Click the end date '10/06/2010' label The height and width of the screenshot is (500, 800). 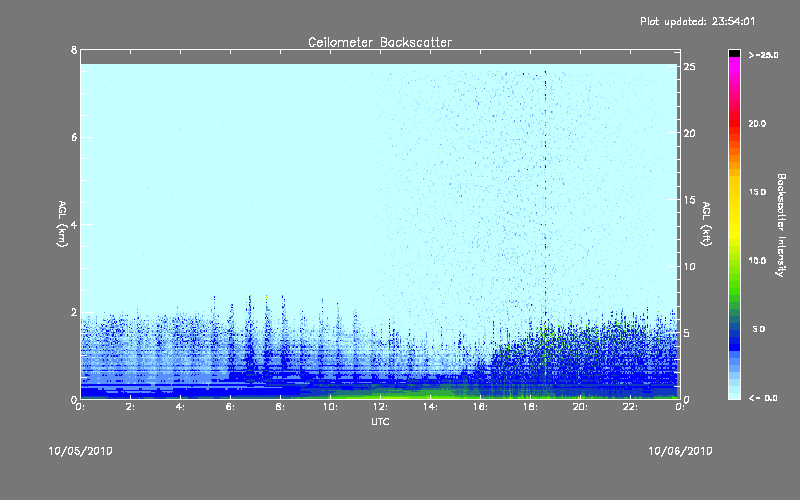[x=680, y=451]
